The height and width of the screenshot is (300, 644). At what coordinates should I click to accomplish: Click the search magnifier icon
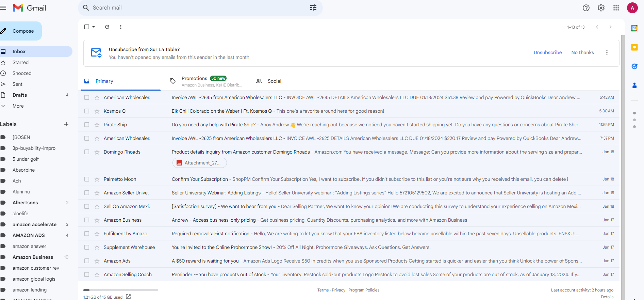tap(86, 8)
